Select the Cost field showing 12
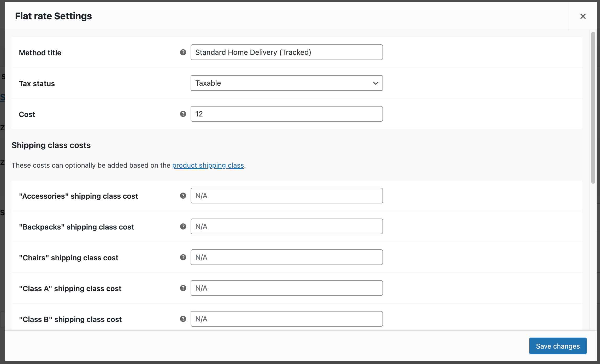600x364 pixels. tap(286, 114)
